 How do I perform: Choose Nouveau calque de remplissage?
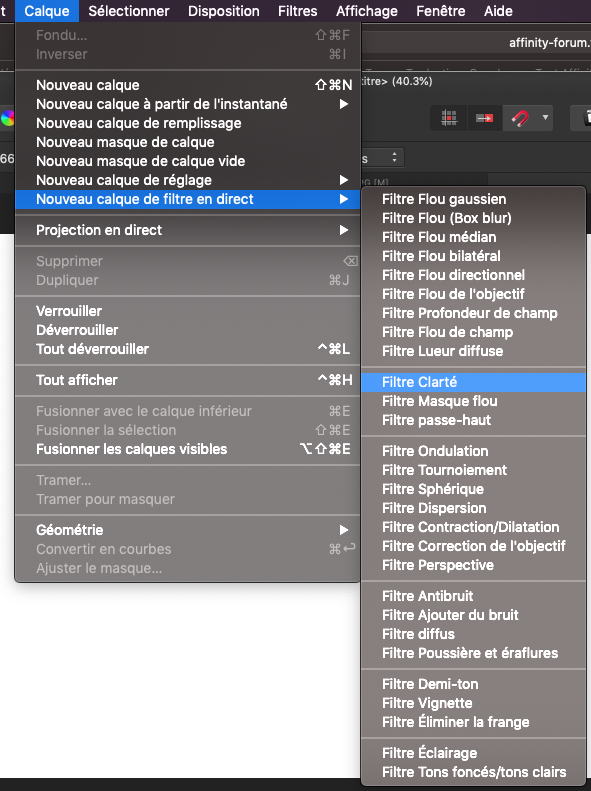188,123
